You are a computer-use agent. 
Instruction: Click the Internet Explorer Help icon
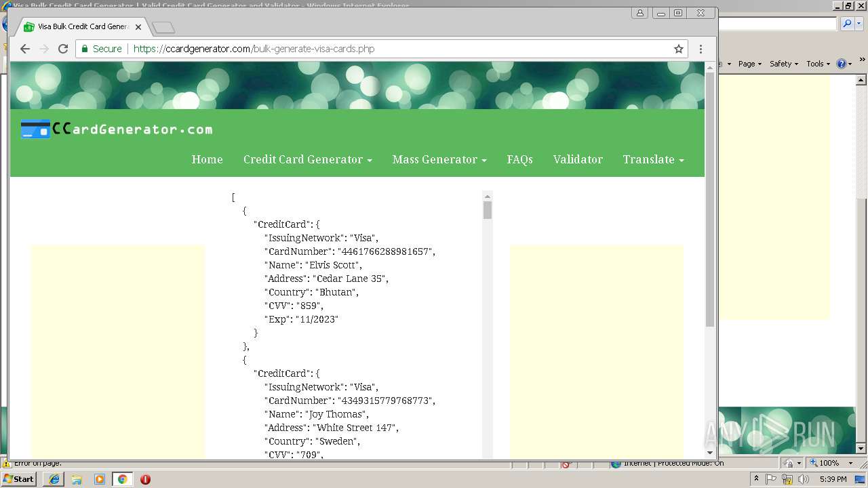pos(841,64)
